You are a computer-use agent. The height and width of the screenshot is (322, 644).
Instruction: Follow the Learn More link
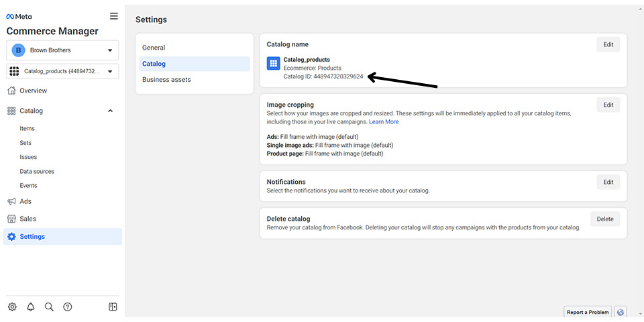384,122
